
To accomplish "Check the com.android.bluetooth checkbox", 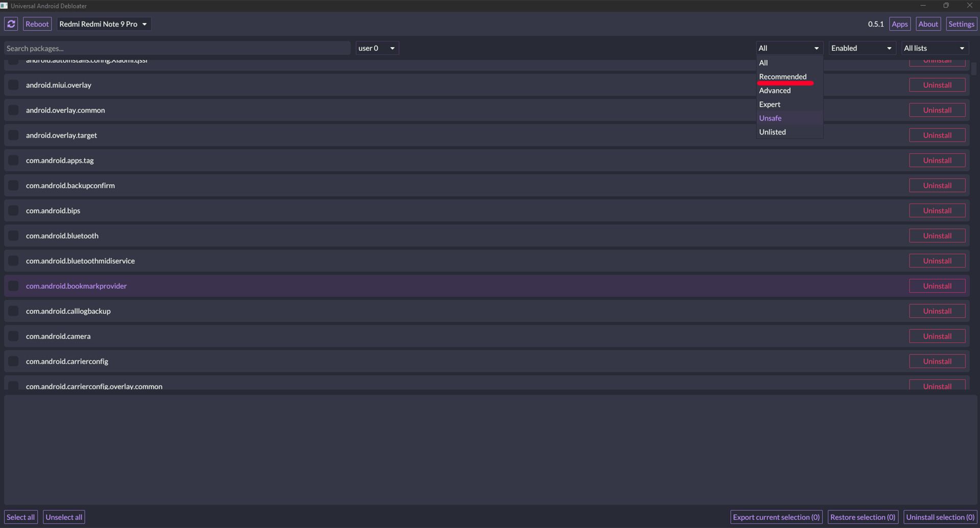I will pyautogui.click(x=13, y=235).
